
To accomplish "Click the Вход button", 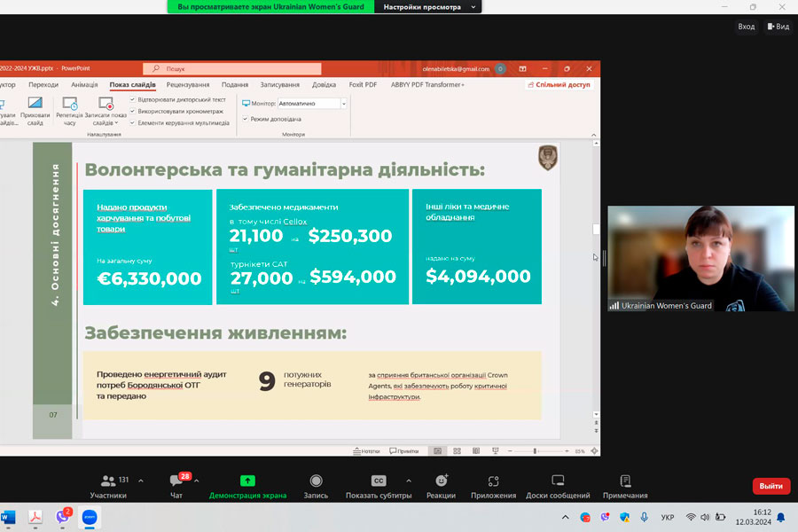I will (746, 27).
